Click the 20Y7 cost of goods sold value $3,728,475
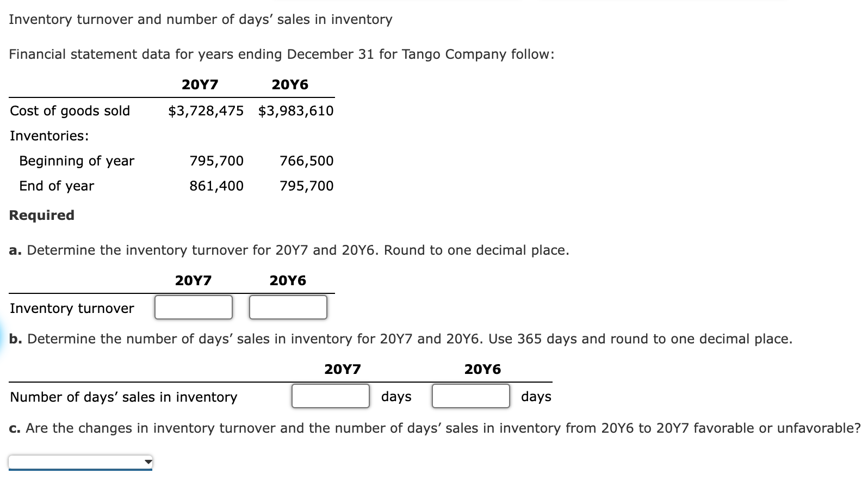This screenshot has height=504, width=868. click(x=206, y=110)
